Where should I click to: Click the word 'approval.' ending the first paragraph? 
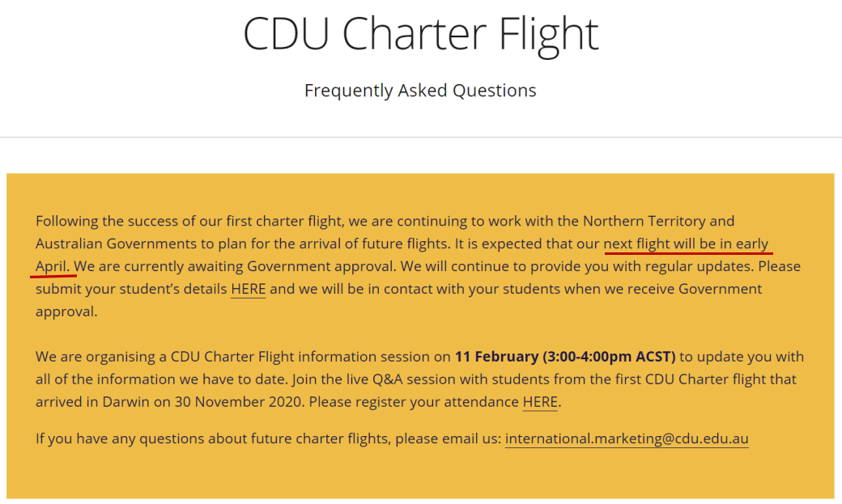66,311
